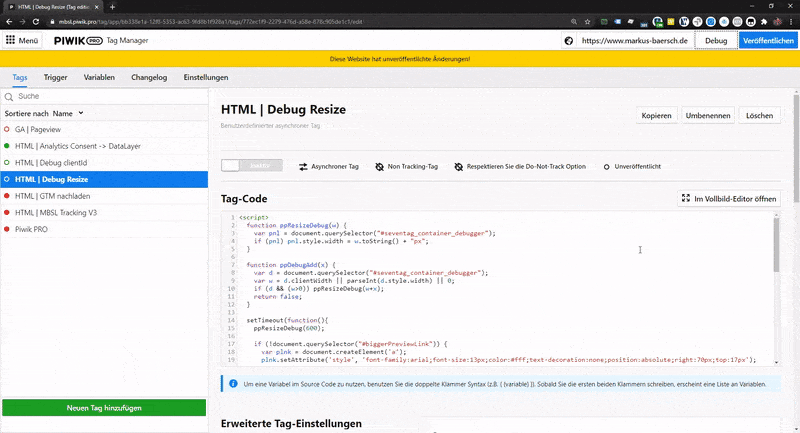Click the unpublished changes yellow banner text
Viewport: 800px width, 433px height.
point(400,59)
